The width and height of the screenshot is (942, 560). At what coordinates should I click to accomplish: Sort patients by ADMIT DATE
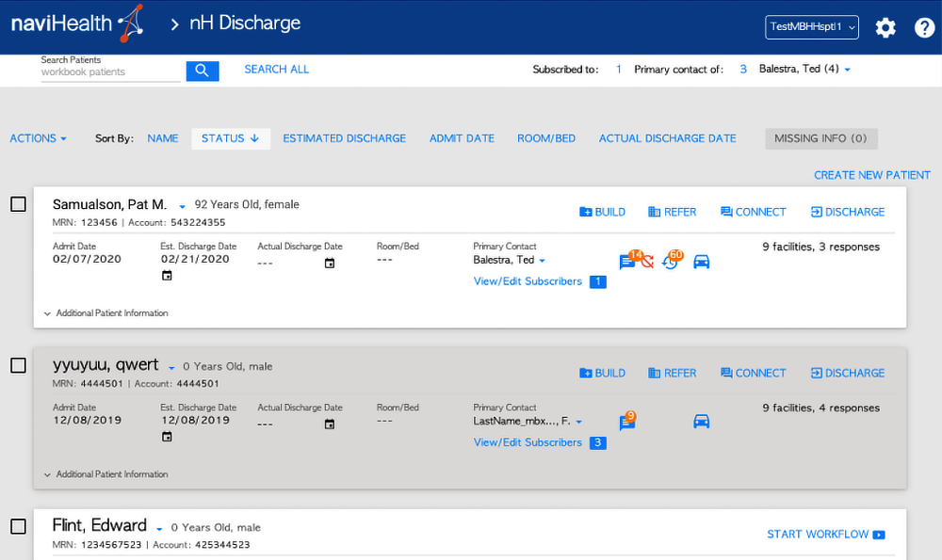pos(462,138)
